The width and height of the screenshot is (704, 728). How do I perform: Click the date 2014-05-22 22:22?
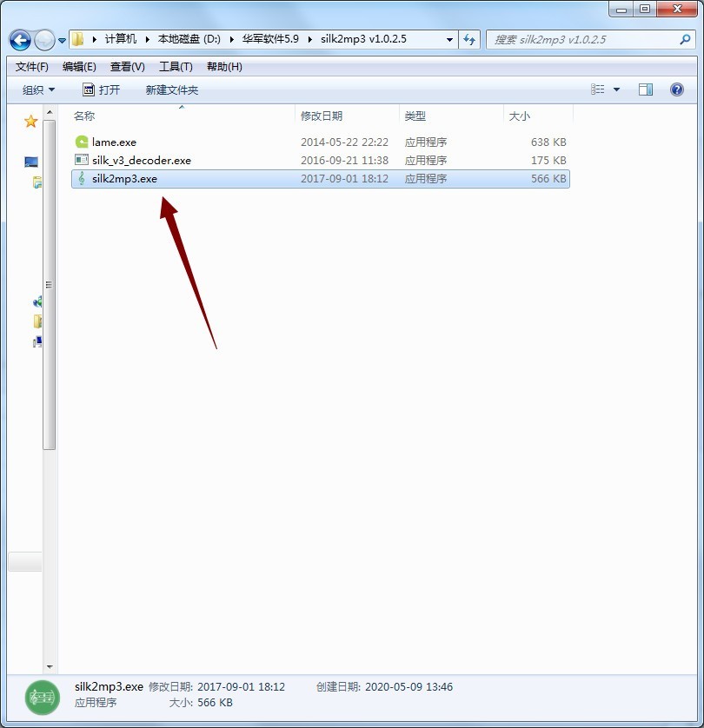(x=344, y=142)
